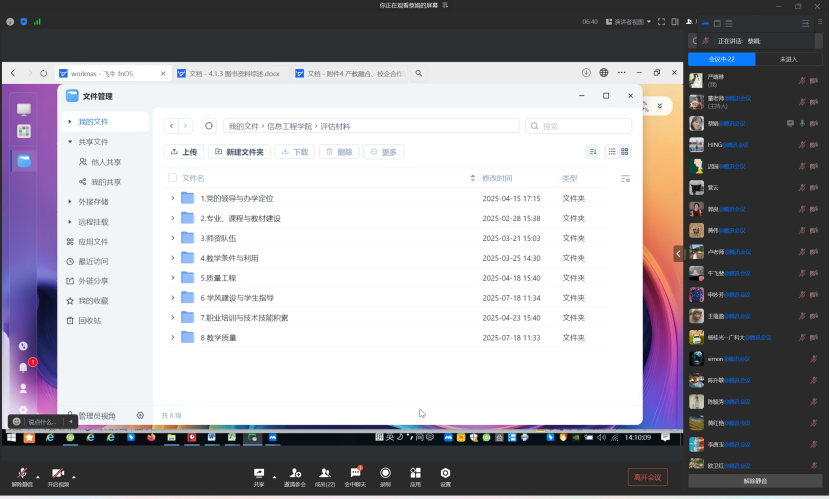
Task: Expand the 1.党的领导与办学定位 folder chevron
Action: (173, 198)
